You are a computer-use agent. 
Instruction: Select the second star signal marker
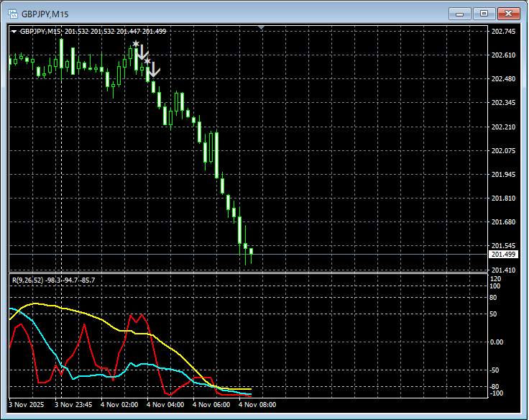coord(147,62)
